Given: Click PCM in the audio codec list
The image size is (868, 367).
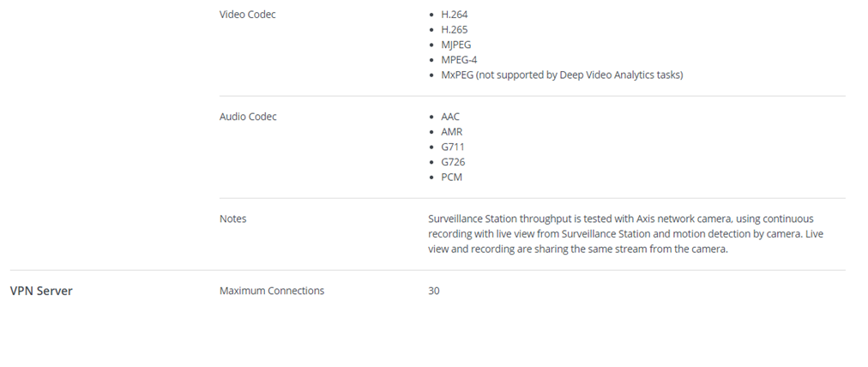Looking at the screenshot, I should 451,177.
